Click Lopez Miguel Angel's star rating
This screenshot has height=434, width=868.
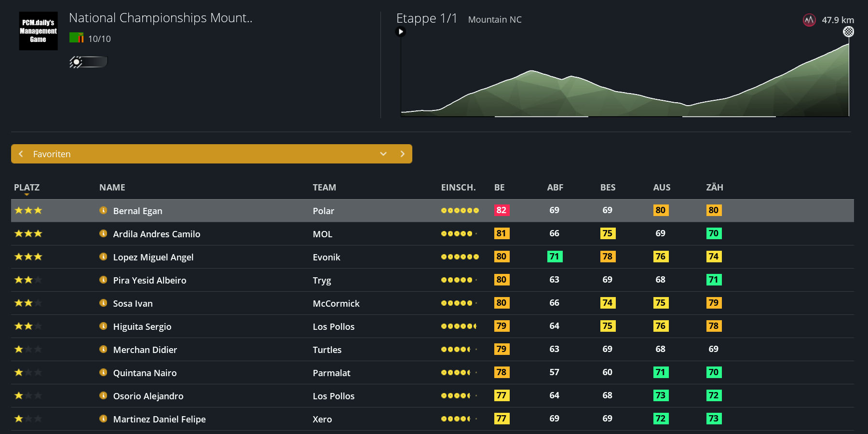click(28, 257)
